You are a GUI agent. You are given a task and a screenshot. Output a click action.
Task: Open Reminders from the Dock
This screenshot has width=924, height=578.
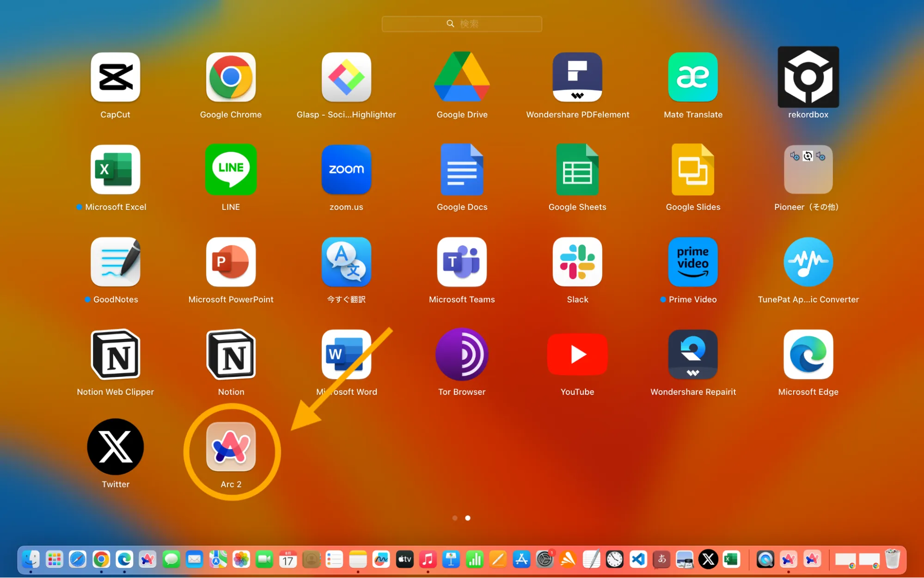[x=335, y=560]
